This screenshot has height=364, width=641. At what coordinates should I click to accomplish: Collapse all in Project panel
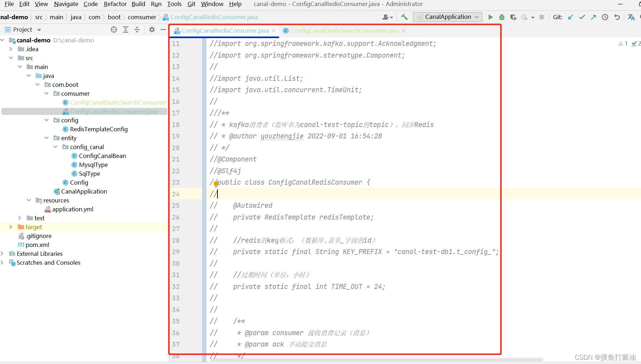[x=137, y=30]
